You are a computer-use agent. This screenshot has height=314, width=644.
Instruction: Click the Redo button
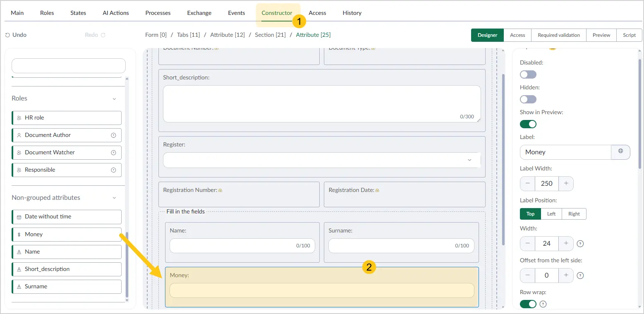click(95, 35)
